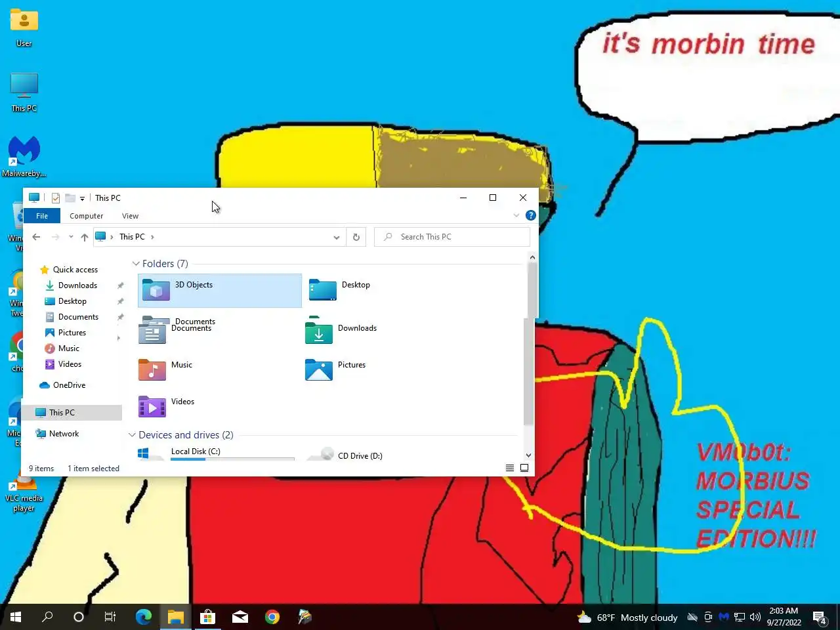Open the Downloads folder in Folders group
Image resolution: width=840 pixels, height=630 pixels.
341,332
